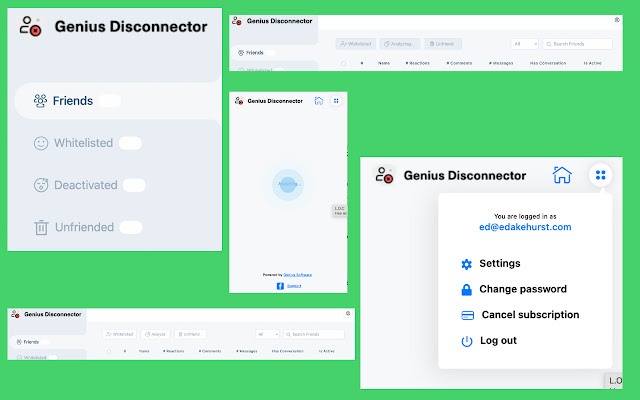Click the # Reactions column header in the Analyzing... window
The width and height of the screenshot is (640, 400).
click(x=418, y=63)
